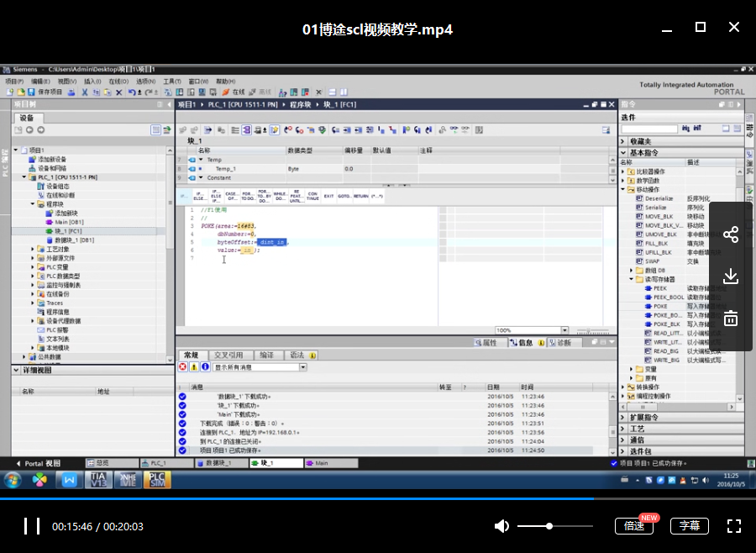Insert REPEAT... UNTIL SCL snippet
The width and height of the screenshot is (756, 553).
(x=296, y=196)
